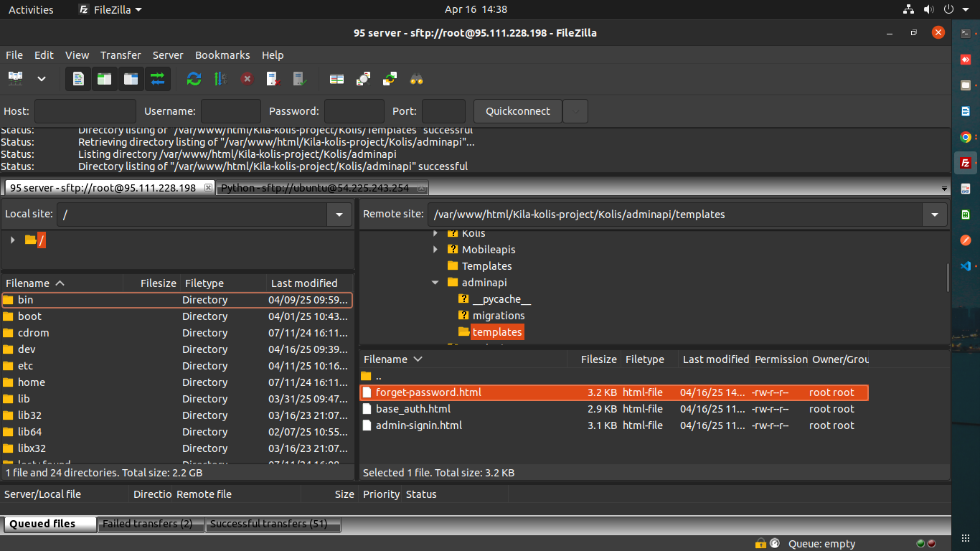
Task: Open Visual Studio Code from the dock
Action: (x=966, y=265)
